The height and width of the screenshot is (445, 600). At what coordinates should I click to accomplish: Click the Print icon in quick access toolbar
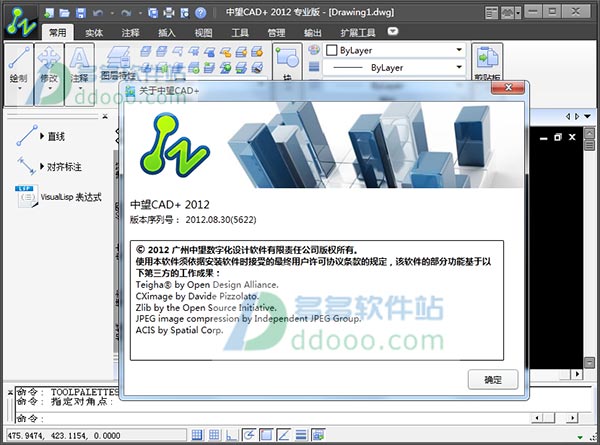pos(169,14)
